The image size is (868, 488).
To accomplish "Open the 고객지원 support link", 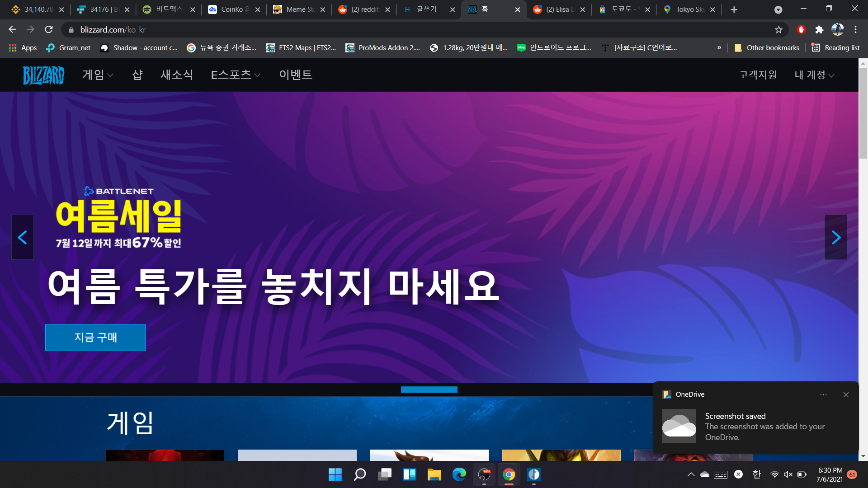I will (x=758, y=75).
